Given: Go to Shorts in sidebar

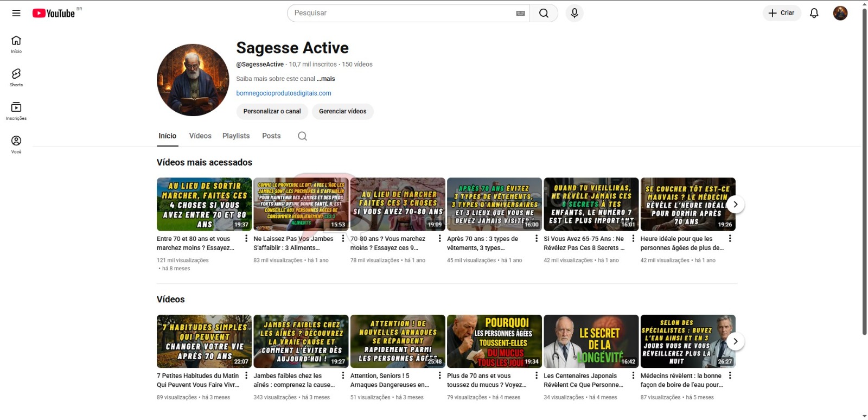Looking at the screenshot, I should tap(16, 77).
